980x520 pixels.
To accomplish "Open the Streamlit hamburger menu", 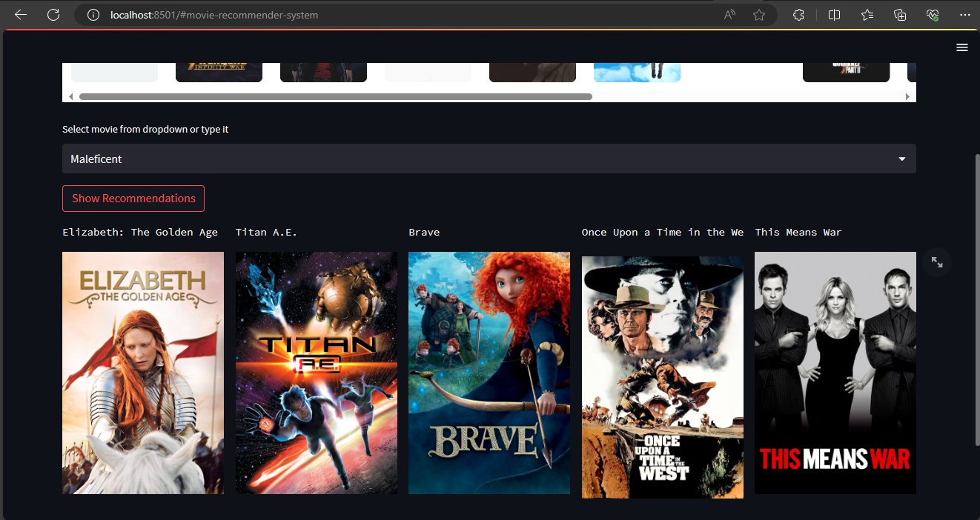I will tap(962, 47).
